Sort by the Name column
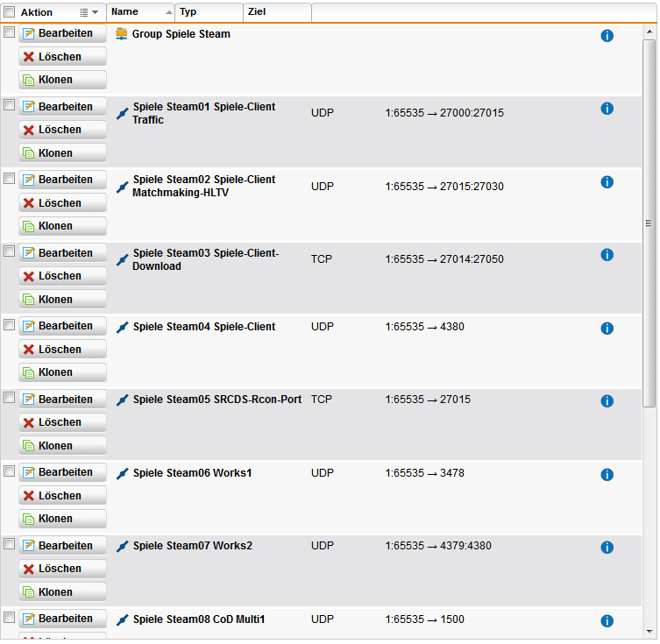The width and height of the screenshot is (660, 644). 140,11
